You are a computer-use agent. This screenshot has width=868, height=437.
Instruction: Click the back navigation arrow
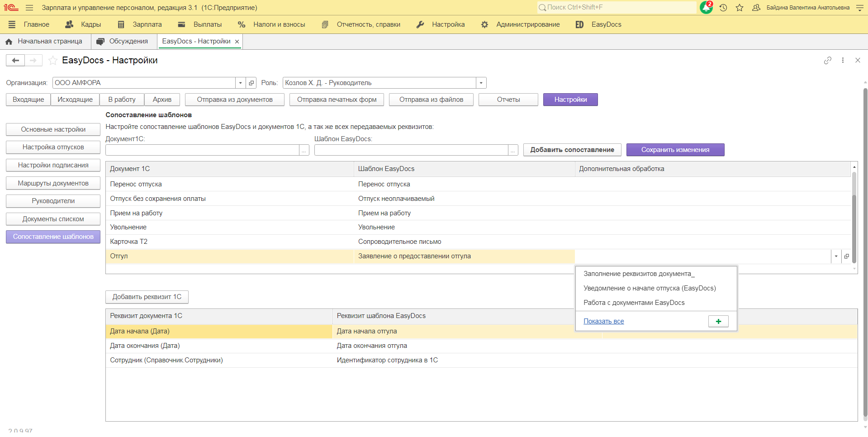(15, 60)
